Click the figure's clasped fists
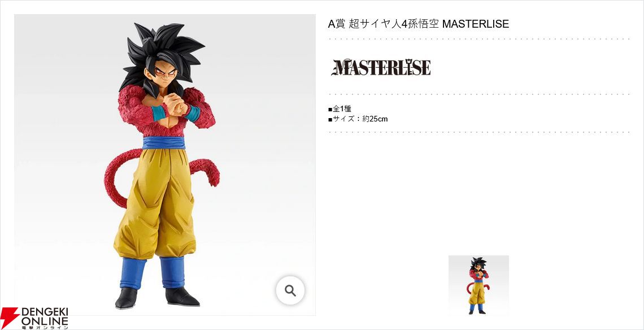The image size is (644, 330). point(177,105)
